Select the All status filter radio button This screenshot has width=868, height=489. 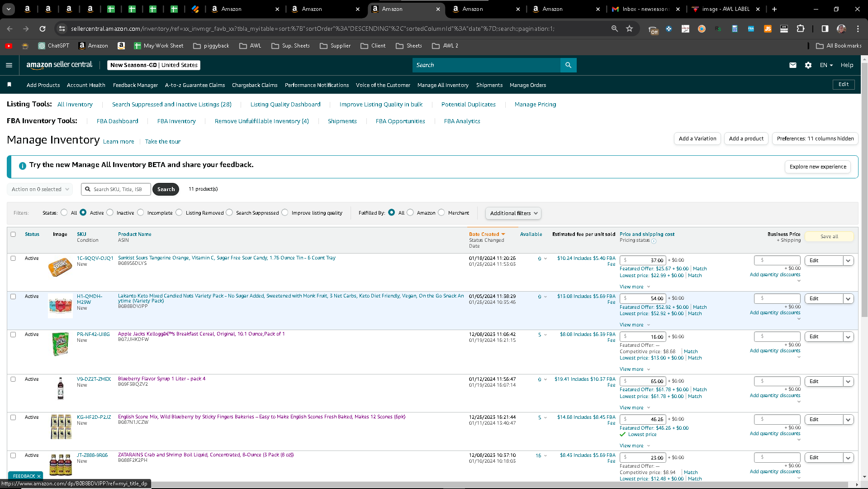[x=64, y=212]
